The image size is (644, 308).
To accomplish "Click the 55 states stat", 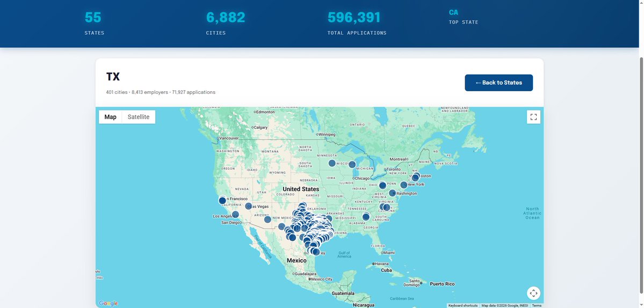I will tap(93, 18).
